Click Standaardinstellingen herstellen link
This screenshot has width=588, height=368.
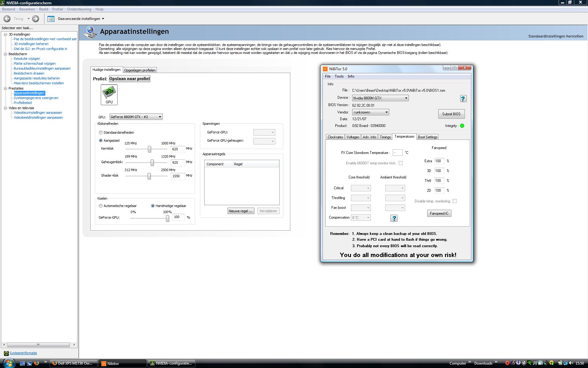556,36
